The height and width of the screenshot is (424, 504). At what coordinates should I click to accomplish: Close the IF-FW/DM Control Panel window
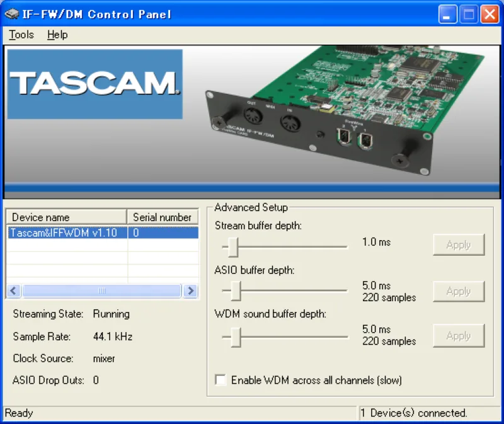point(490,14)
